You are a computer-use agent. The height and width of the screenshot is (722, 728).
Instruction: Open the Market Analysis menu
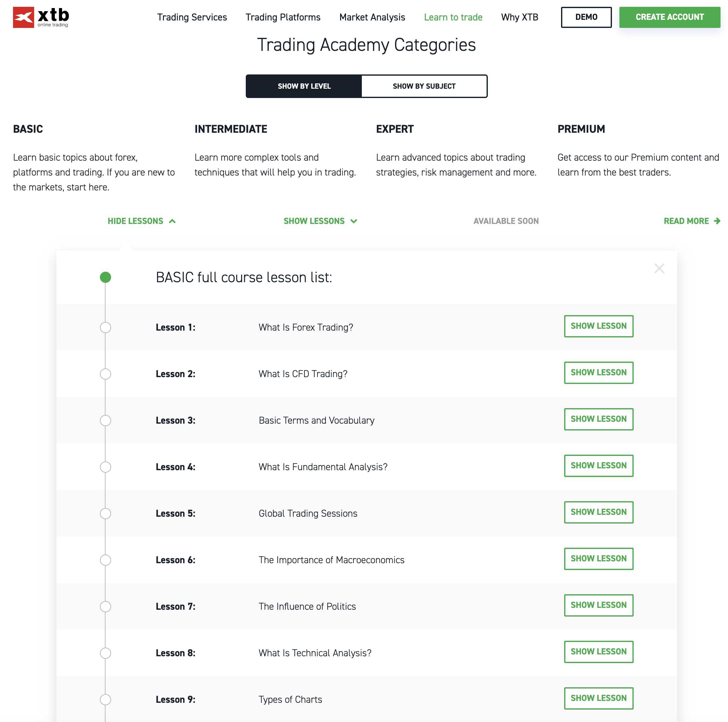click(372, 17)
